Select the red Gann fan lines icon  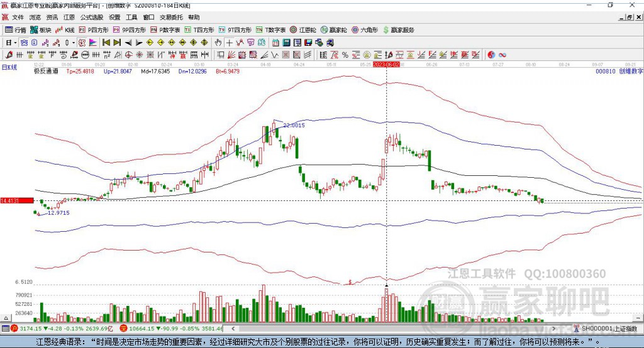(x=231, y=55)
